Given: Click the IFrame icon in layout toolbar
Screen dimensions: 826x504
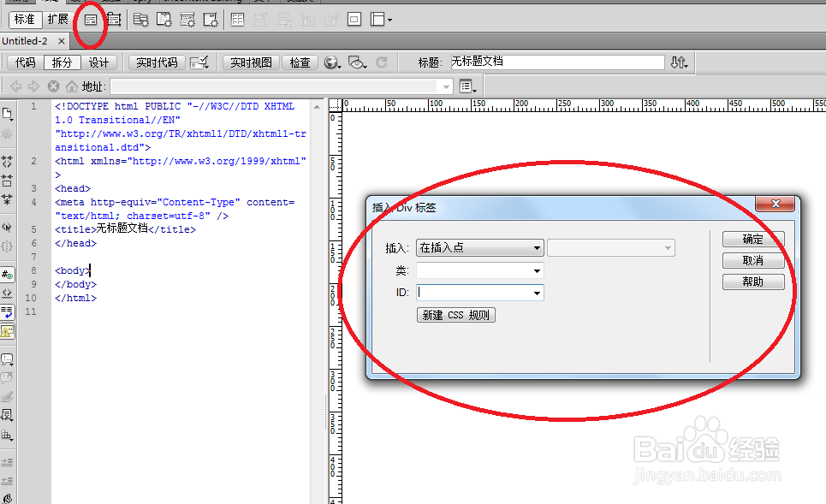Looking at the screenshot, I should pyautogui.click(x=354, y=20).
